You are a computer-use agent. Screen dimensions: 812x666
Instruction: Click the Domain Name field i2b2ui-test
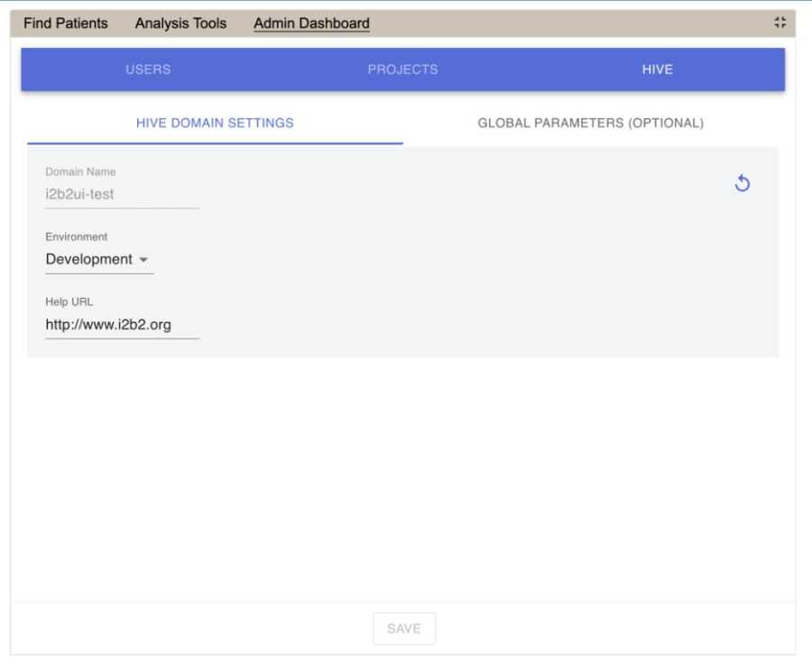pos(122,193)
